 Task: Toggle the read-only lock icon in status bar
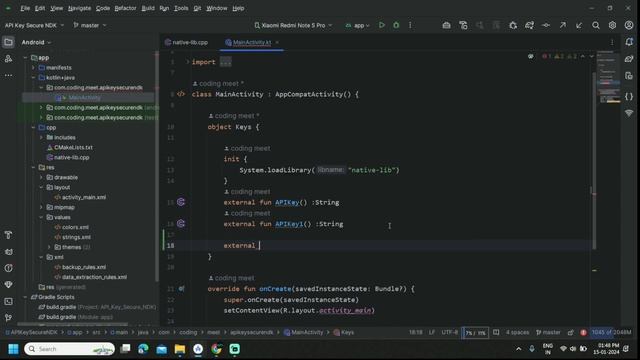click(x=571, y=333)
